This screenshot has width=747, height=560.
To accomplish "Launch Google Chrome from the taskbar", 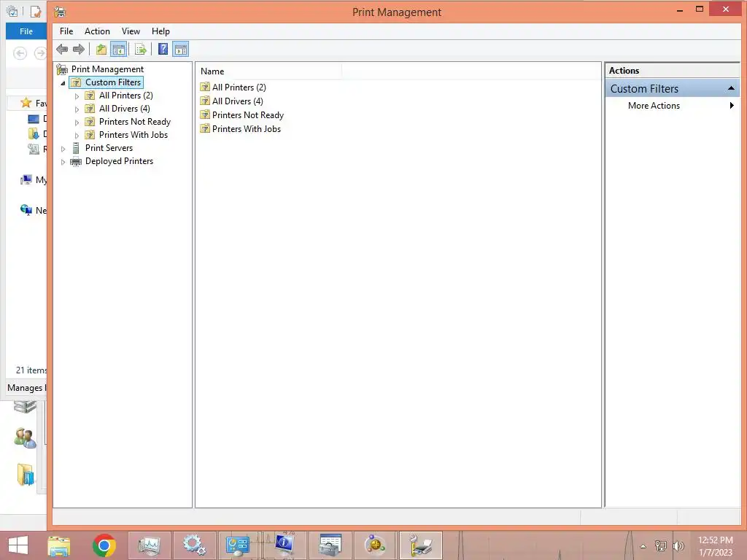I will click(104, 545).
